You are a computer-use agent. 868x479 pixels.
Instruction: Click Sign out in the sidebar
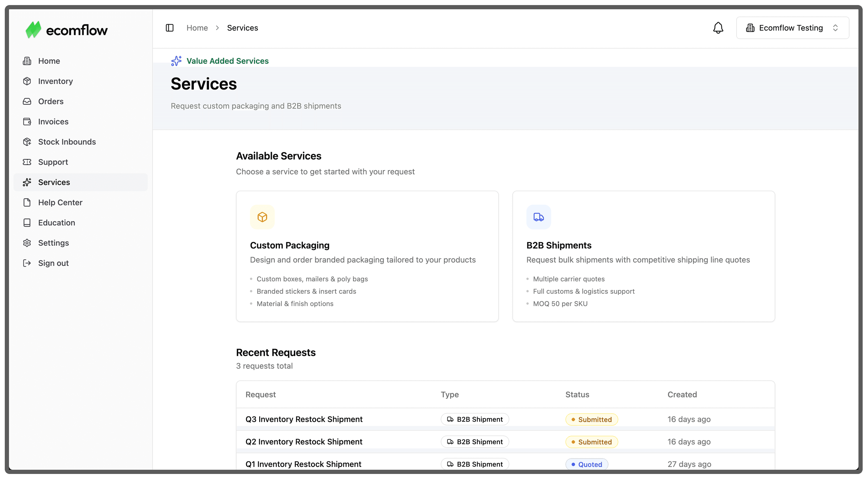coord(53,263)
